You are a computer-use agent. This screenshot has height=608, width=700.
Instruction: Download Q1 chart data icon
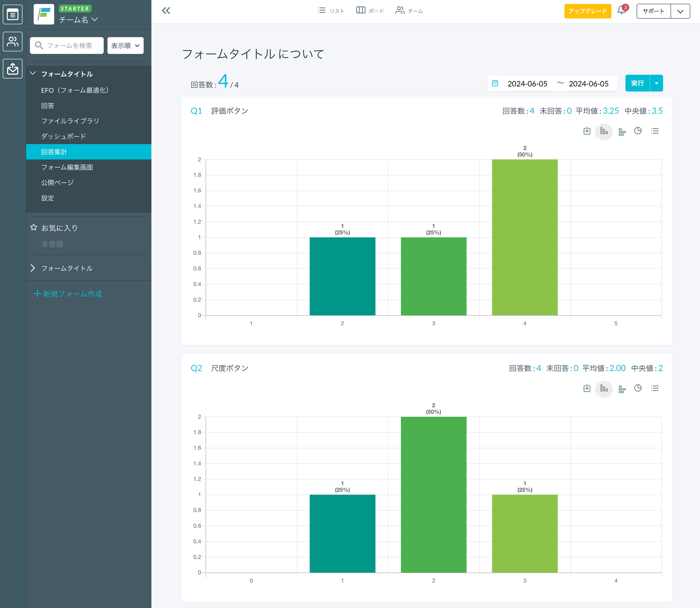coord(587,131)
